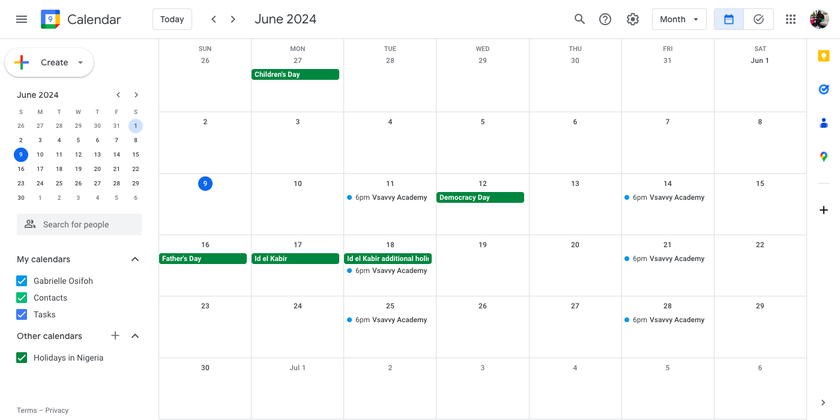Open the Month view dropdown
This screenshot has width=840, height=420.
pyautogui.click(x=679, y=19)
